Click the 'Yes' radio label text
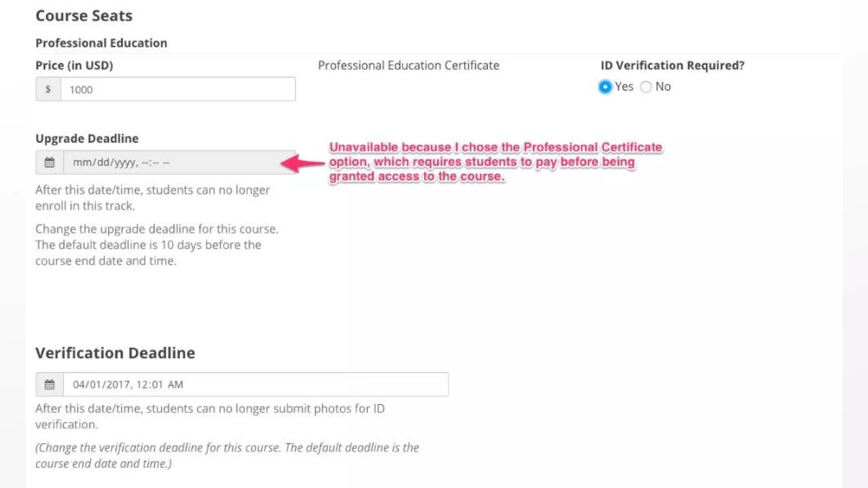Image resolution: width=868 pixels, height=488 pixels. [624, 86]
